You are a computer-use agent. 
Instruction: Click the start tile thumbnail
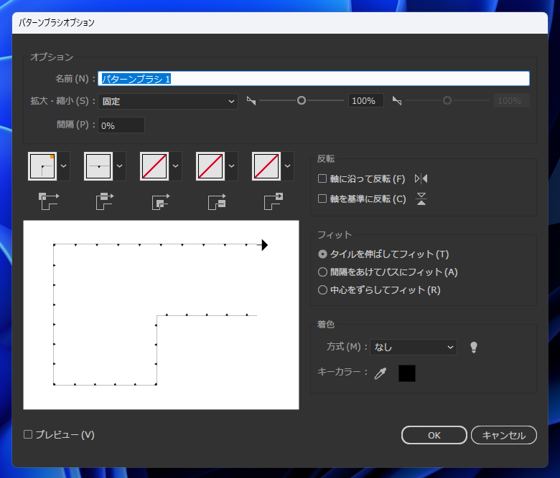pos(210,166)
